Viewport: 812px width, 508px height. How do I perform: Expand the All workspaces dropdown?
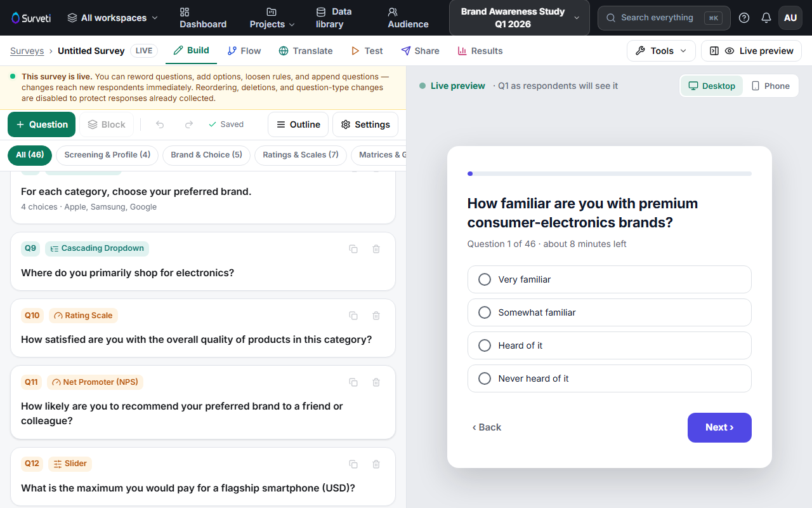pos(112,18)
